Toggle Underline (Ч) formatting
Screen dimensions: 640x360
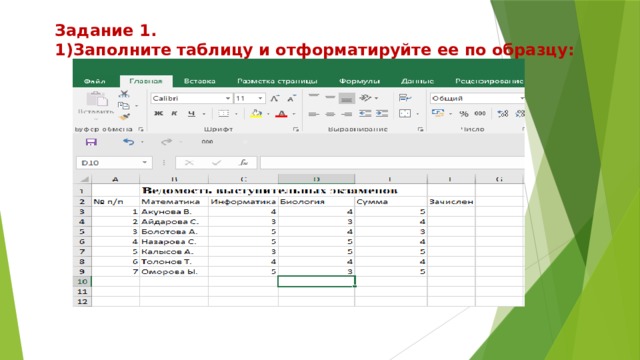tap(191, 114)
